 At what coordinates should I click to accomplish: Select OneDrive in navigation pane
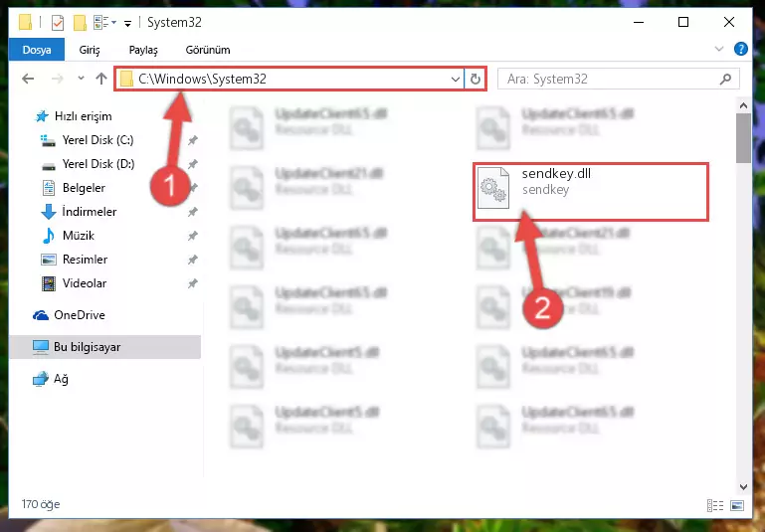pyautogui.click(x=79, y=315)
